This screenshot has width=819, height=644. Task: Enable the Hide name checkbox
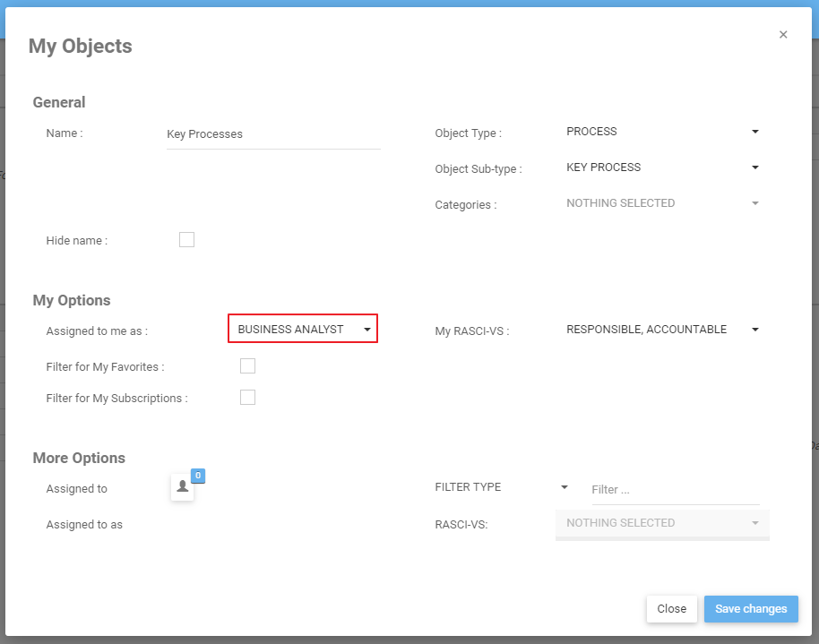[x=186, y=239]
